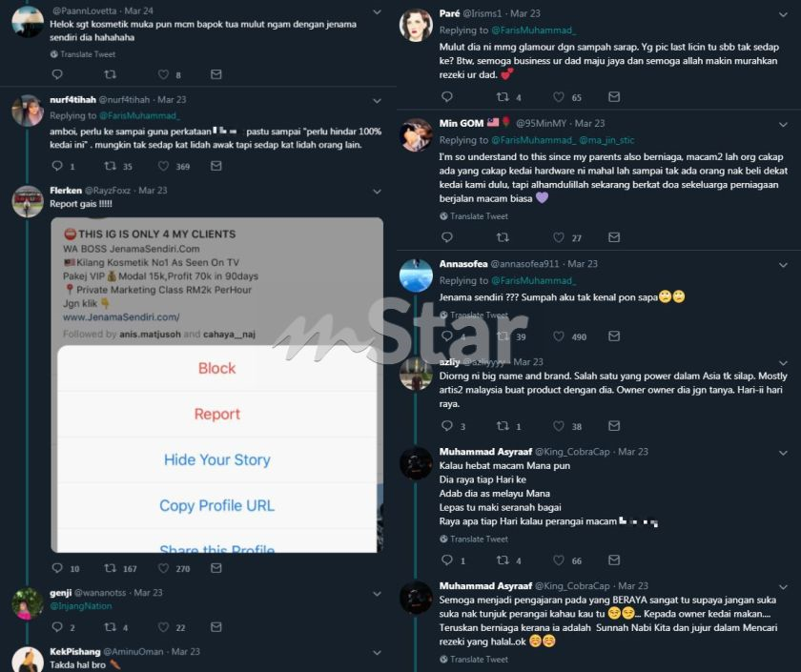Send Paré's tweet via direct message
This screenshot has width=801, height=672.
[x=614, y=96]
